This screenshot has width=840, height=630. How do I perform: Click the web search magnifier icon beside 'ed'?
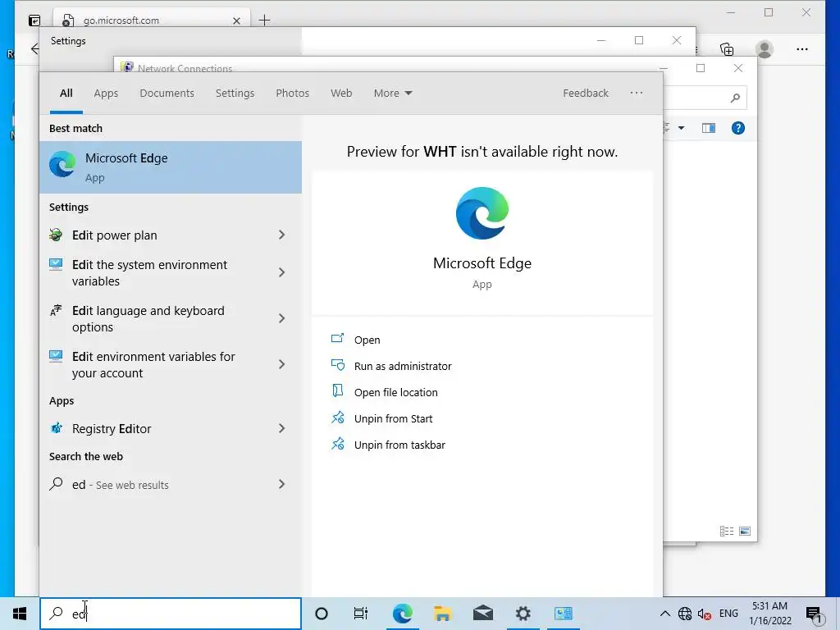coord(56,484)
